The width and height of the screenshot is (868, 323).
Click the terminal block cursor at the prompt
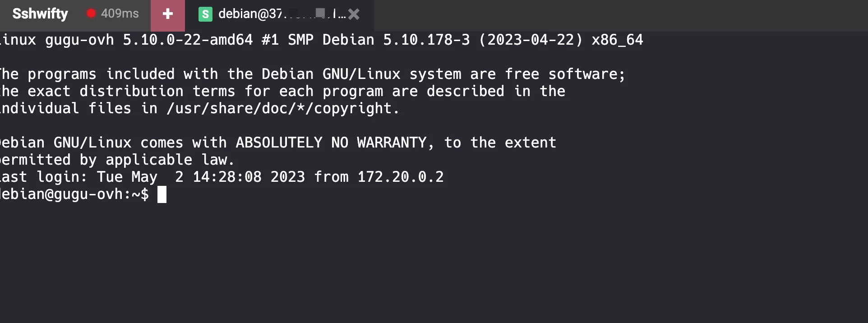(x=162, y=194)
